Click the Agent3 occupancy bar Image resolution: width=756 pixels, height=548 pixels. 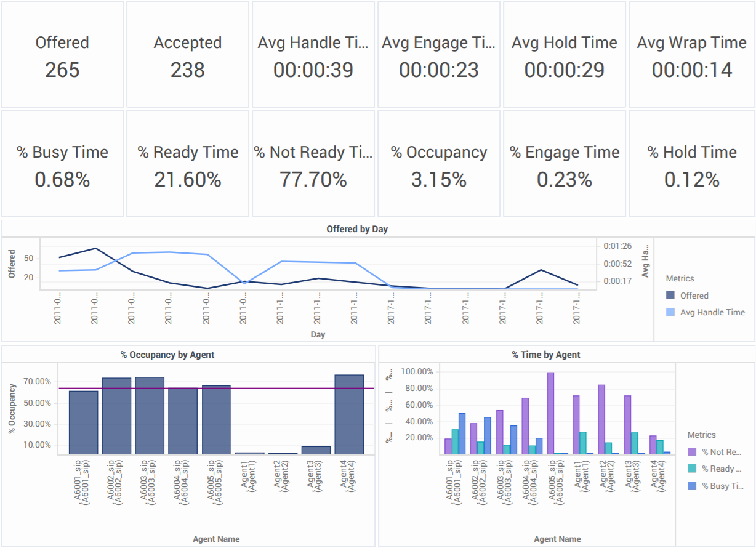point(316,451)
